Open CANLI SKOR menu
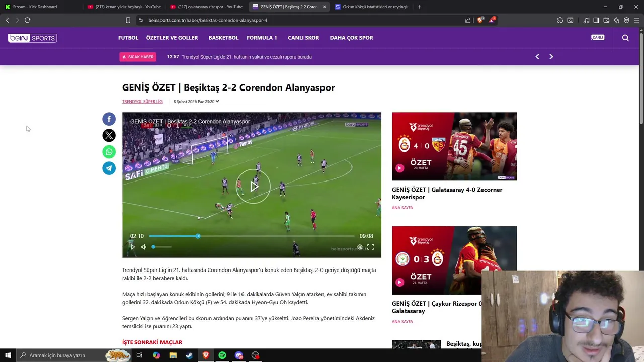644x362 pixels. pos(303,38)
